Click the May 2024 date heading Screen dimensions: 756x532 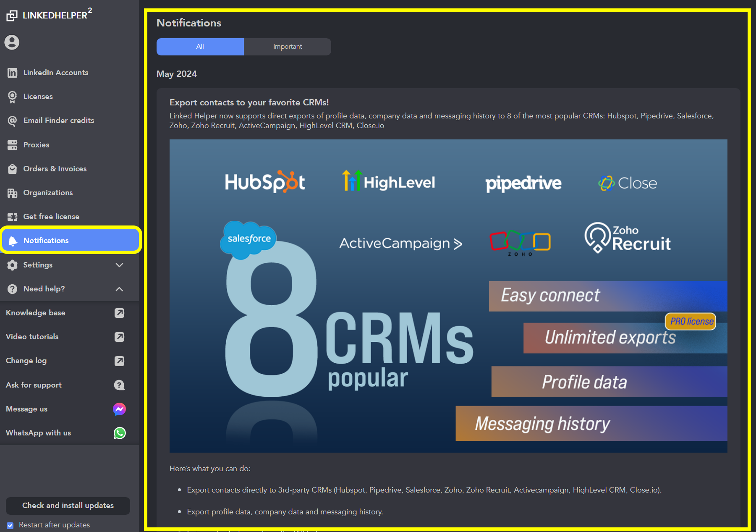click(177, 74)
